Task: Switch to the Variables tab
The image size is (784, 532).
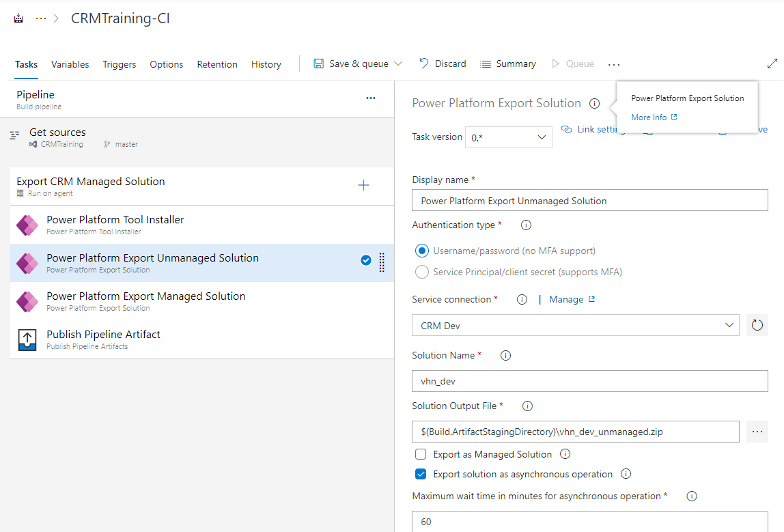Action: [x=70, y=64]
